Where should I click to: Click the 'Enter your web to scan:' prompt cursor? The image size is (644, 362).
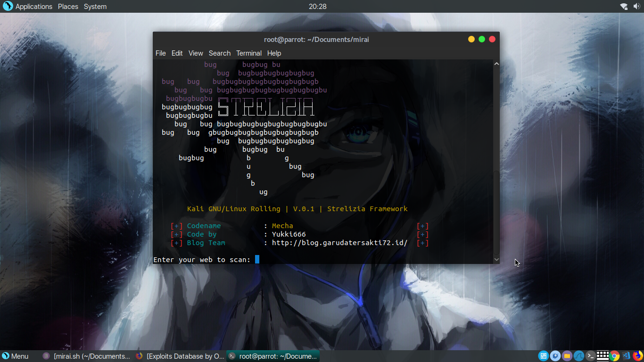pos(257,259)
